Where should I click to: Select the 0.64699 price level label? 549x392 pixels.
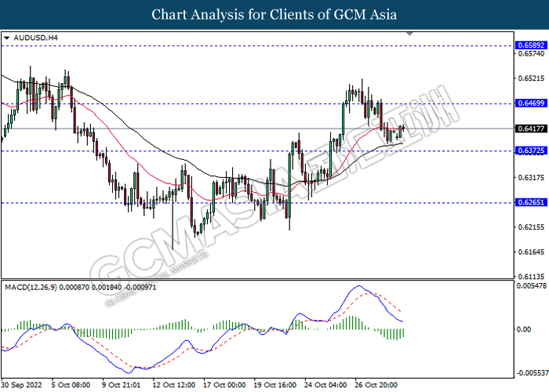(531, 103)
